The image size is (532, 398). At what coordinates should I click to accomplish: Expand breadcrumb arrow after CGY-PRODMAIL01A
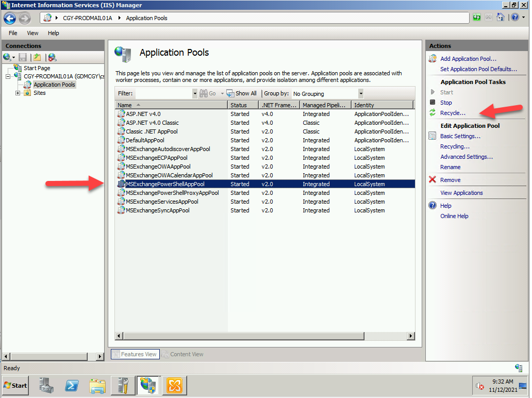tap(120, 18)
